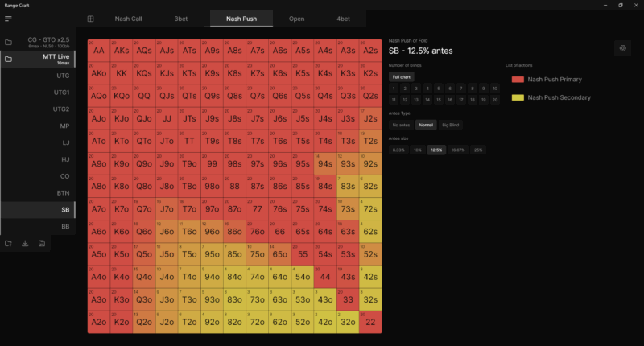This screenshot has height=346, width=644.
Task: Open the hamburger menu in the sidebar
Action: (8, 19)
